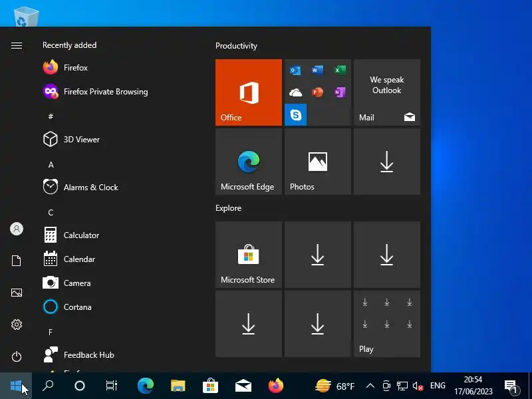Open OneNote icon in Office group tile
The height and width of the screenshot is (399, 532).
pyautogui.click(x=340, y=92)
